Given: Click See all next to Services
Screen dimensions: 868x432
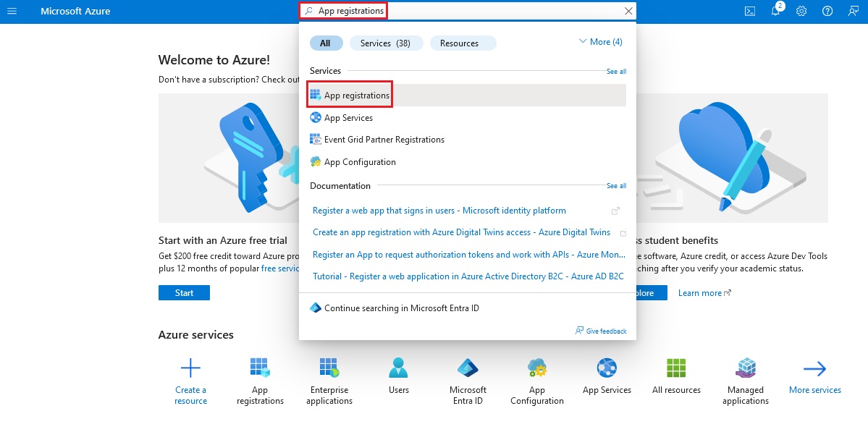Looking at the screenshot, I should click(x=616, y=72).
